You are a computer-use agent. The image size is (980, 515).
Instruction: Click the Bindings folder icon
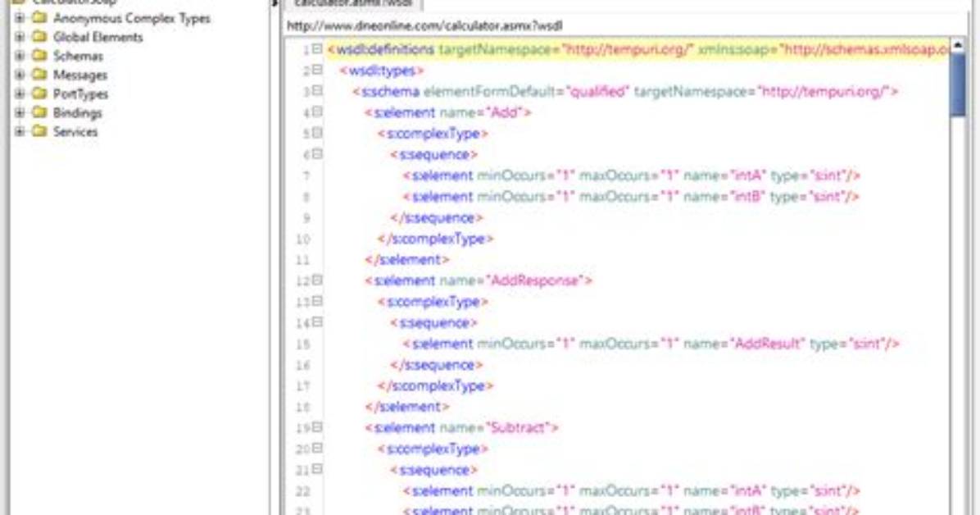pyautogui.click(x=39, y=112)
